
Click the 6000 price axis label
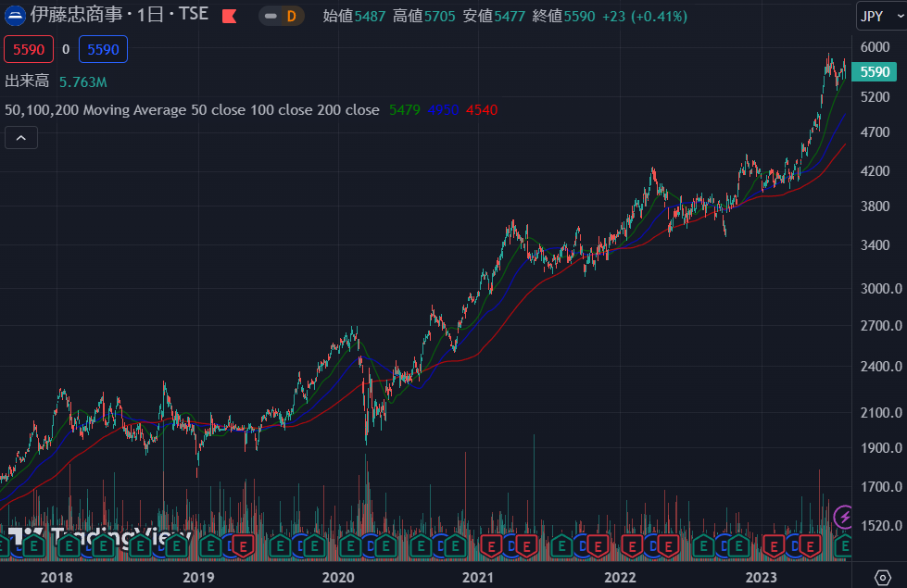pos(875,47)
